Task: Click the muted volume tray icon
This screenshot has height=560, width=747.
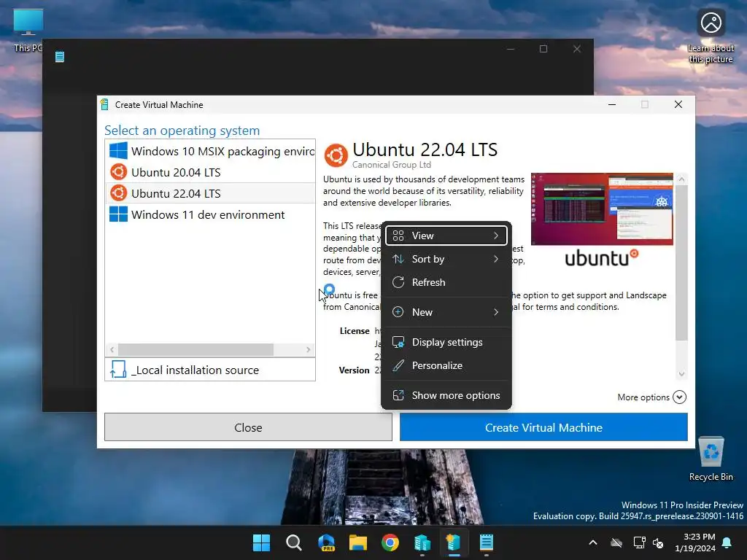Action: pos(658,542)
